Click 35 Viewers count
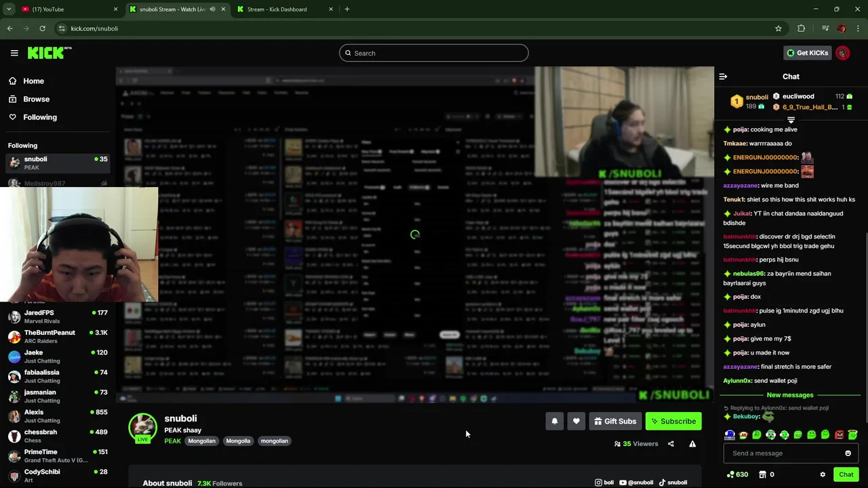The width and height of the screenshot is (868, 488). (x=636, y=444)
